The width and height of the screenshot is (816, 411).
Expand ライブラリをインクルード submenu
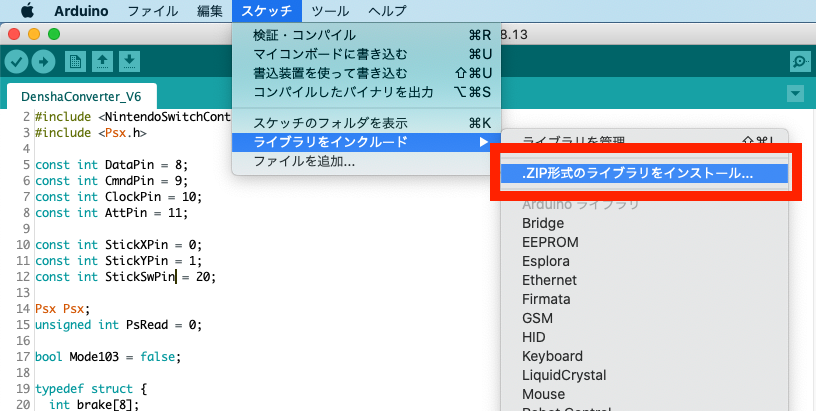pyautogui.click(x=366, y=142)
